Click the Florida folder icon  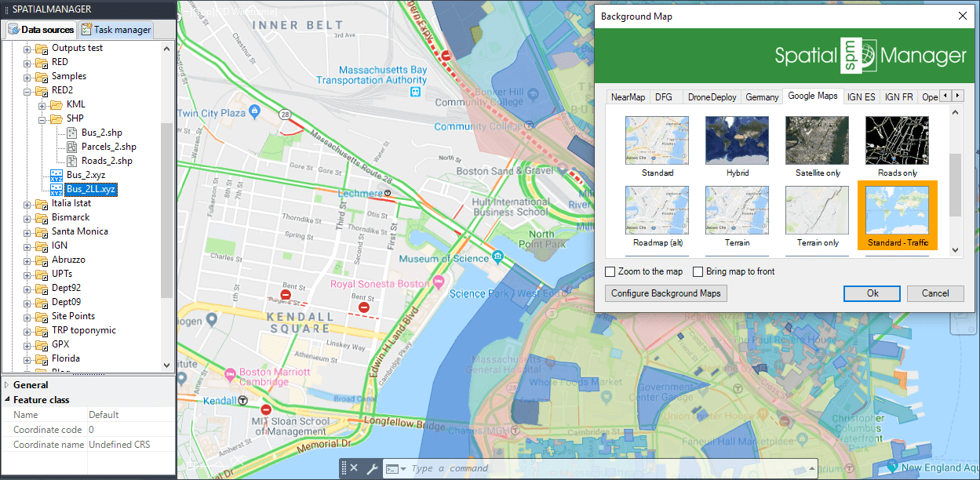[x=42, y=358]
